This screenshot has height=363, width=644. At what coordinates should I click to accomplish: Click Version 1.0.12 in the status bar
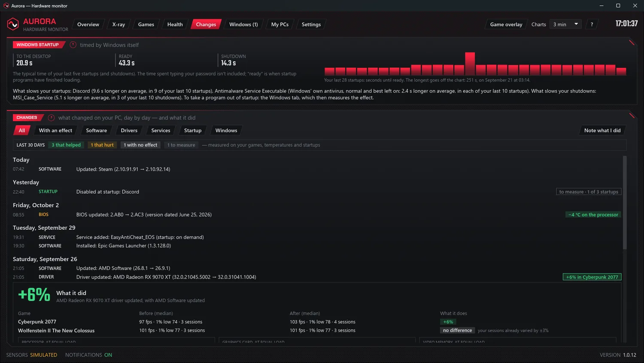618,355
